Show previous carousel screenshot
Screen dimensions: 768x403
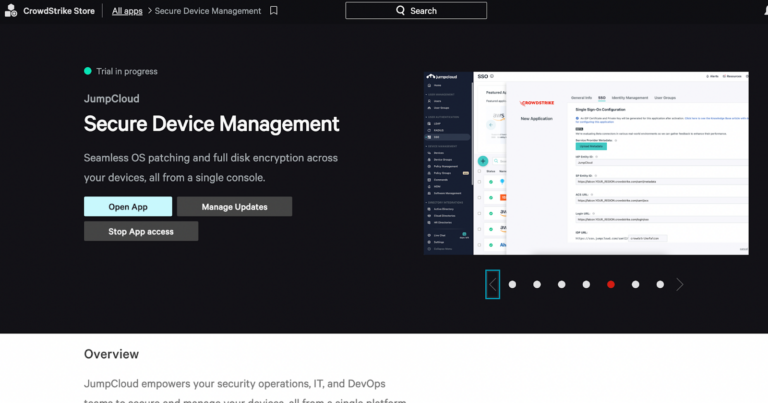492,284
